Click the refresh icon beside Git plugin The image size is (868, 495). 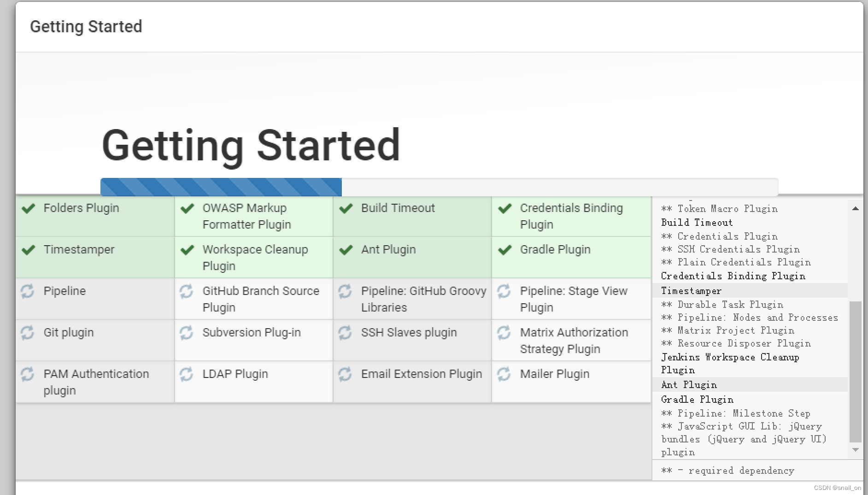28,332
